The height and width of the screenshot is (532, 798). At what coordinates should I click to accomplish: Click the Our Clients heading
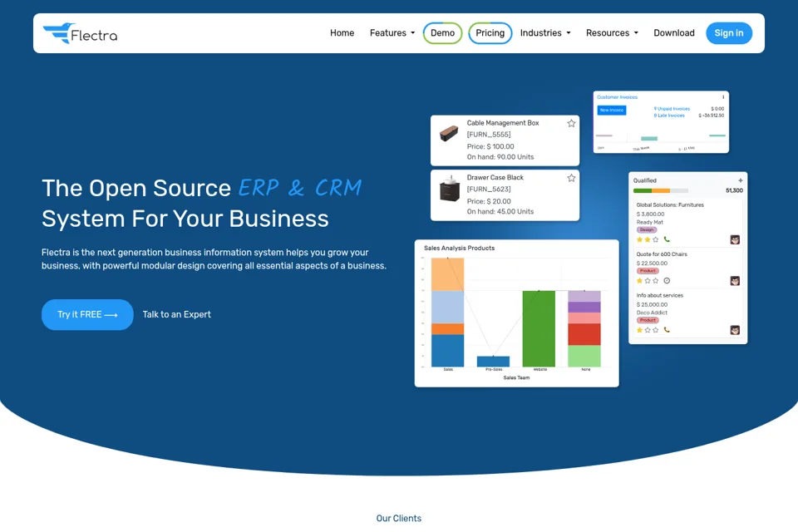click(x=399, y=518)
